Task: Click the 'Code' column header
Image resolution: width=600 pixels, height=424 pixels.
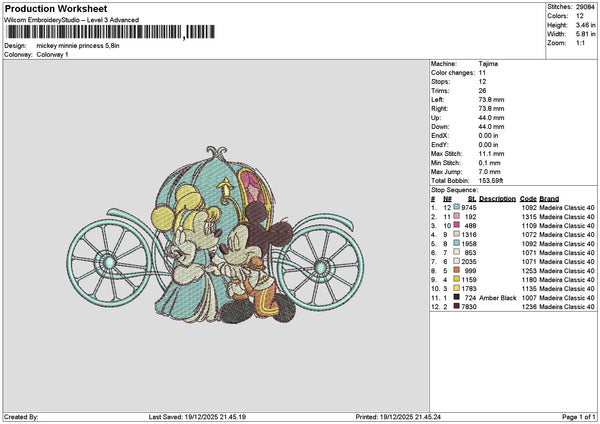Action: click(x=528, y=199)
